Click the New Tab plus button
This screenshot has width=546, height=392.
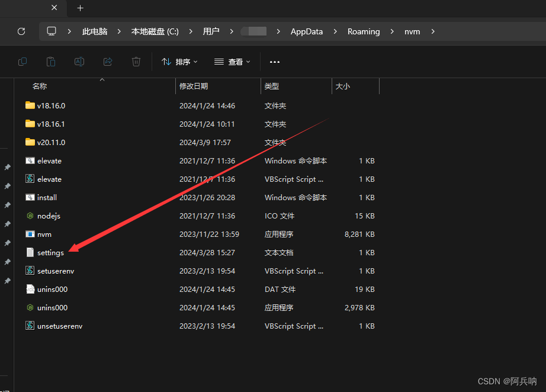pos(80,8)
